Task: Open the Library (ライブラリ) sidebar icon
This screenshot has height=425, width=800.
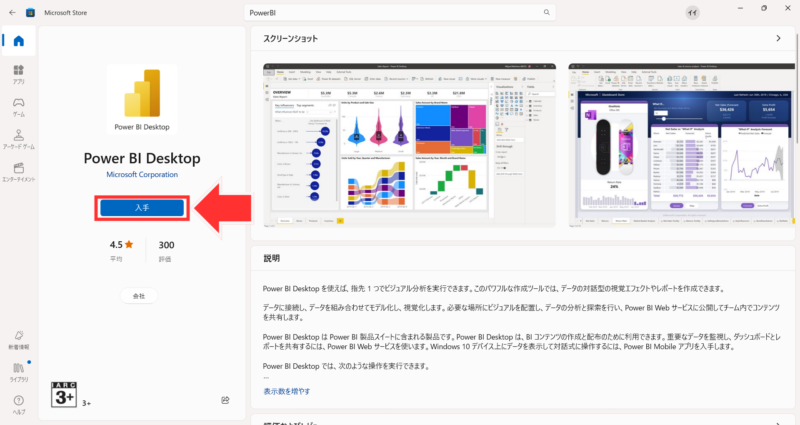Action: 19,372
